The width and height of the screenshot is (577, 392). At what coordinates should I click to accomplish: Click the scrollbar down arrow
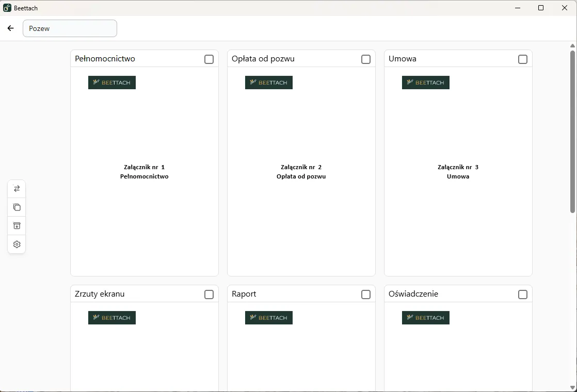coord(572,387)
